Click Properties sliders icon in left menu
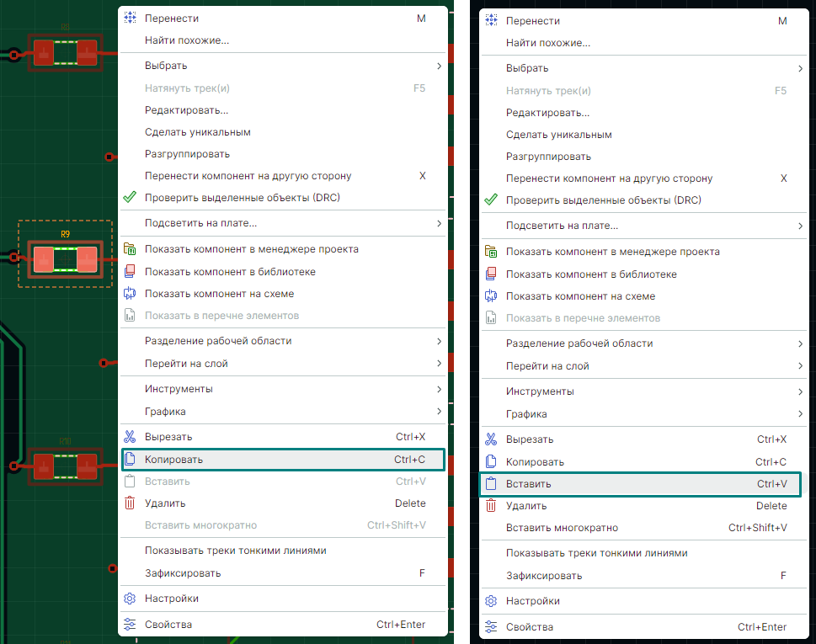The image size is (816, 644). (x=130, y=625)
